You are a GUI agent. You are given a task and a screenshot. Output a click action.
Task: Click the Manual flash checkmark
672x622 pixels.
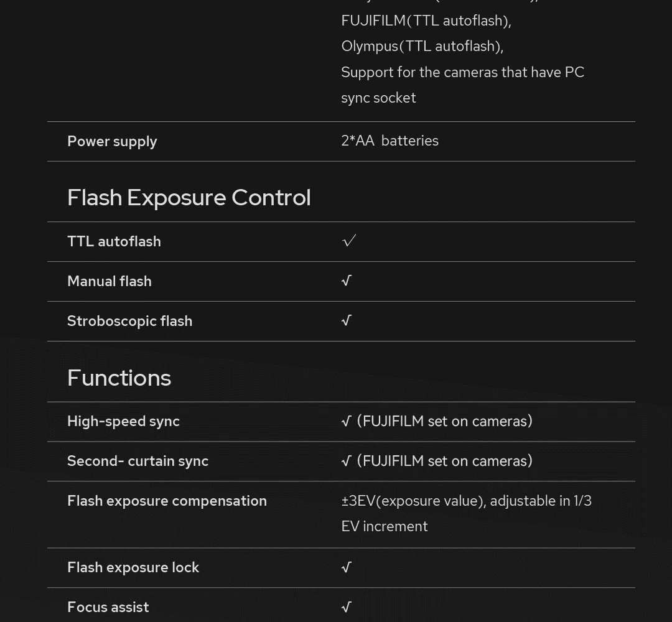tap(347, 281)
